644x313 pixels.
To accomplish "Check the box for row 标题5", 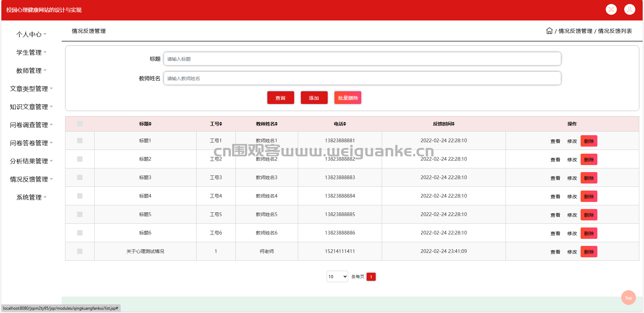I will point(80,214).
